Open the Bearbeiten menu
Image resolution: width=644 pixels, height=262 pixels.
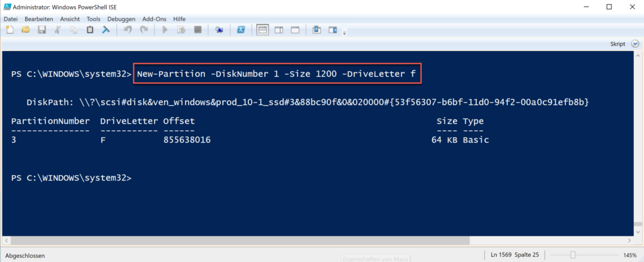[x=39, y=19]
